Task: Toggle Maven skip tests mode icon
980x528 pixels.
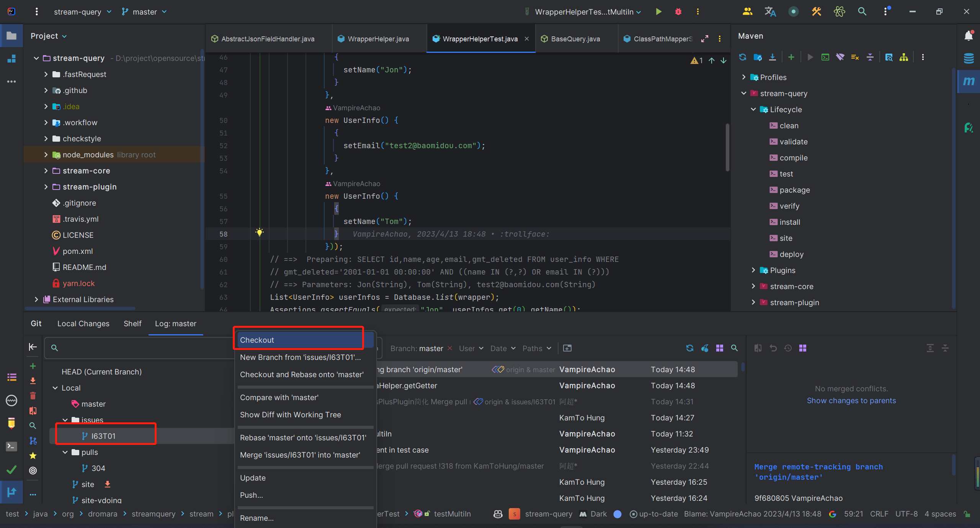Action: (x=855, y=57)
